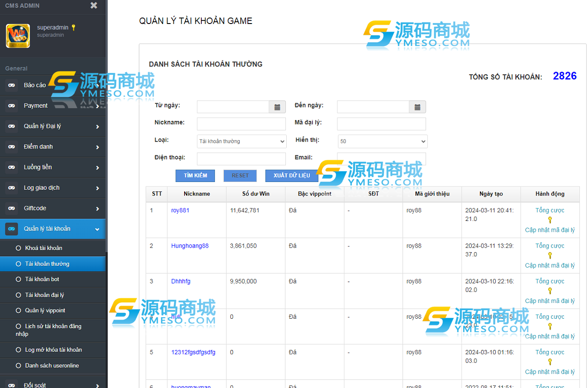
Task: Focus the Từ ngày date input
Action: [233, 107]
